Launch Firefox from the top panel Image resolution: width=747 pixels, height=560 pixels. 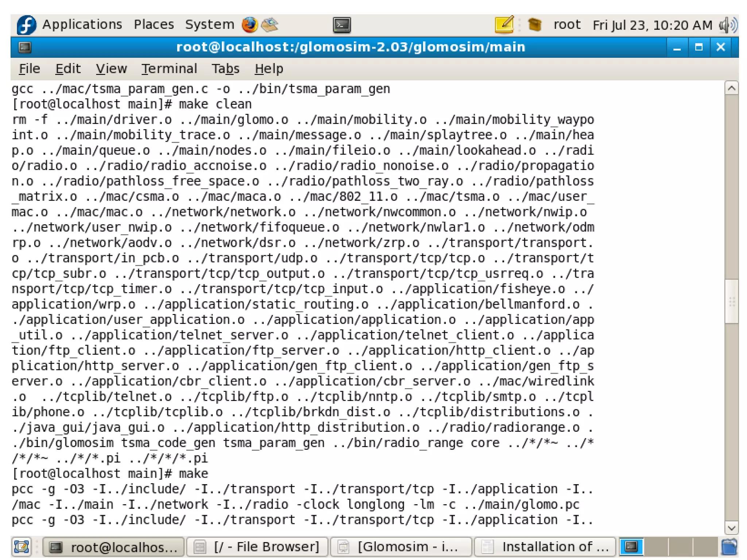pos(249,25)
